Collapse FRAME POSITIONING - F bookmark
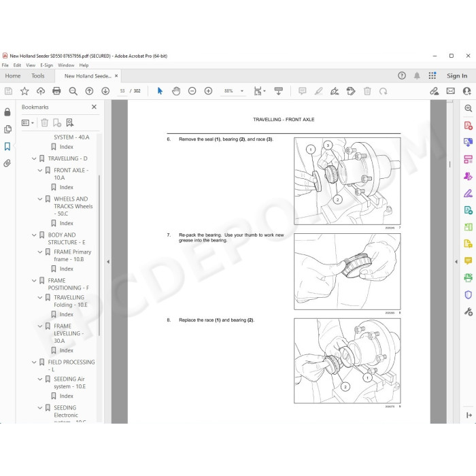 34,280
